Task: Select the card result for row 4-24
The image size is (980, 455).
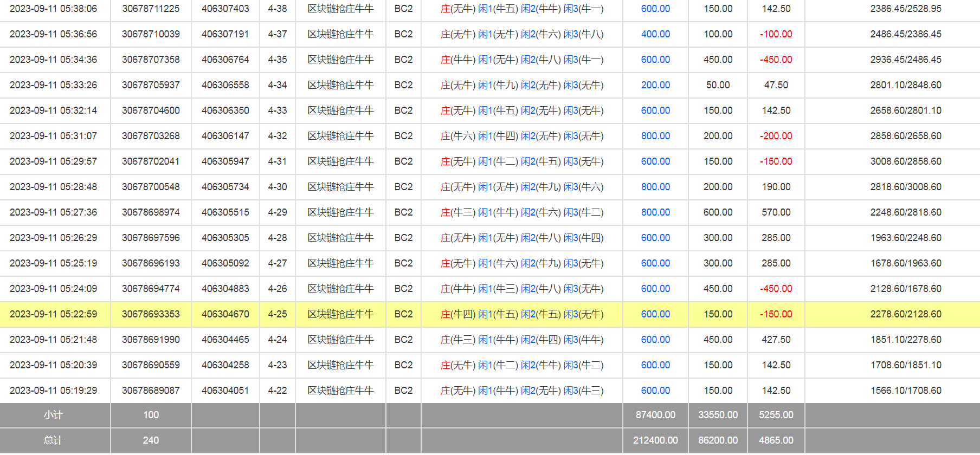Action: (521, 340)
